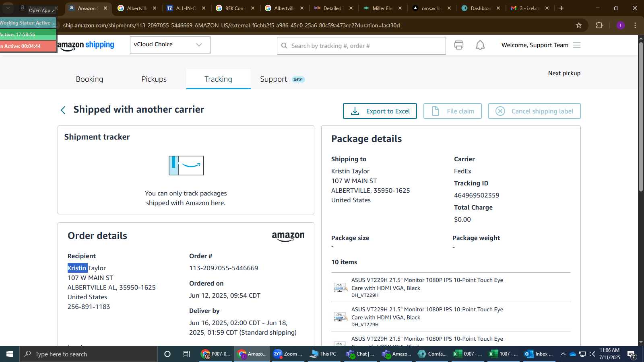This screenshot has height=362, width=644.
Task: Click the Windows taskbar search box
Action: tap(89, 354)
